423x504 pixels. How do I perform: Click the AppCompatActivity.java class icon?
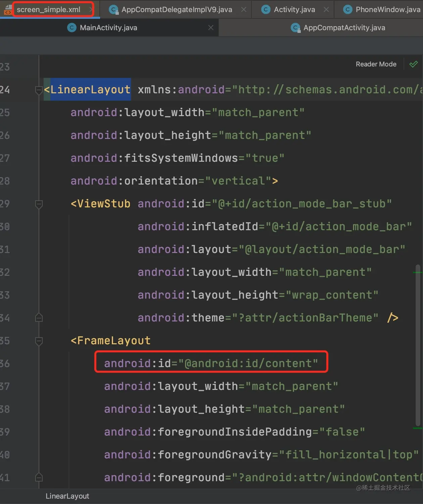(295, 28)
